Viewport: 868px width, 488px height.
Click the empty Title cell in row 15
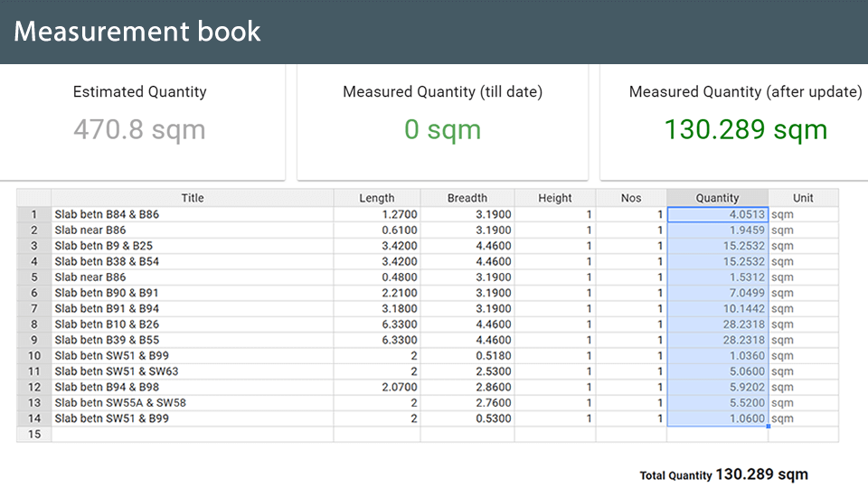point(193,435)
